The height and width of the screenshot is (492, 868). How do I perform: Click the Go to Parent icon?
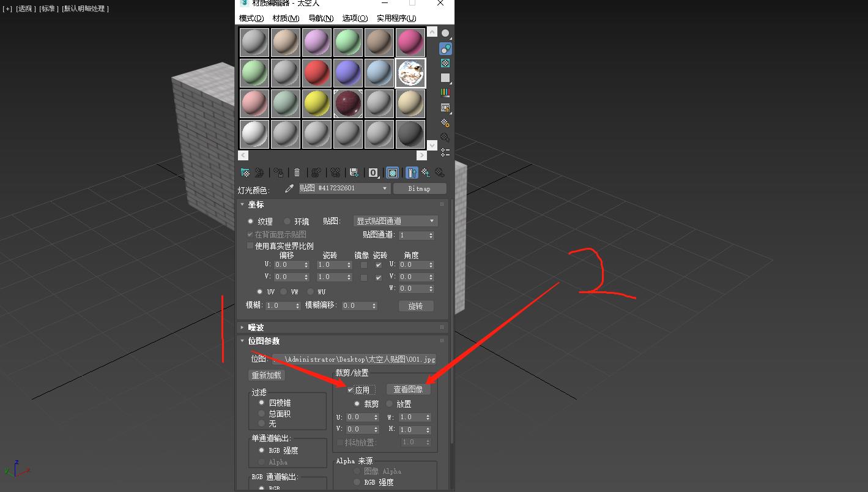[426, 173]
